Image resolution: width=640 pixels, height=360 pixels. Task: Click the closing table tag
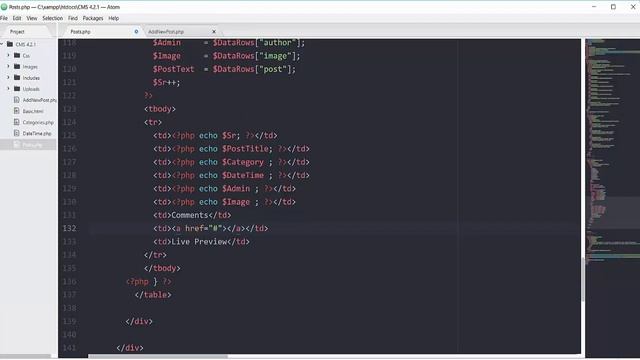[153, 295]
